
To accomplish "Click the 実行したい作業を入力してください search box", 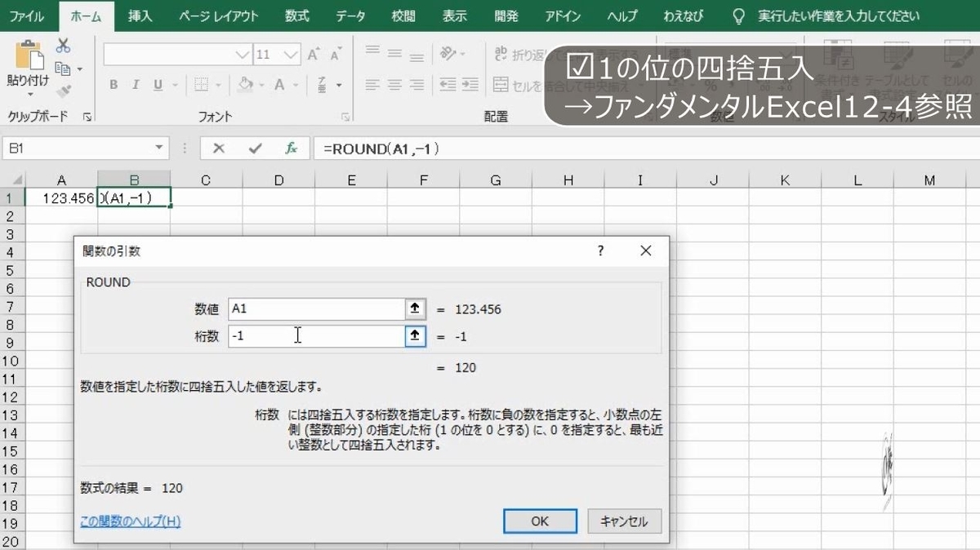I will (838, 16).
